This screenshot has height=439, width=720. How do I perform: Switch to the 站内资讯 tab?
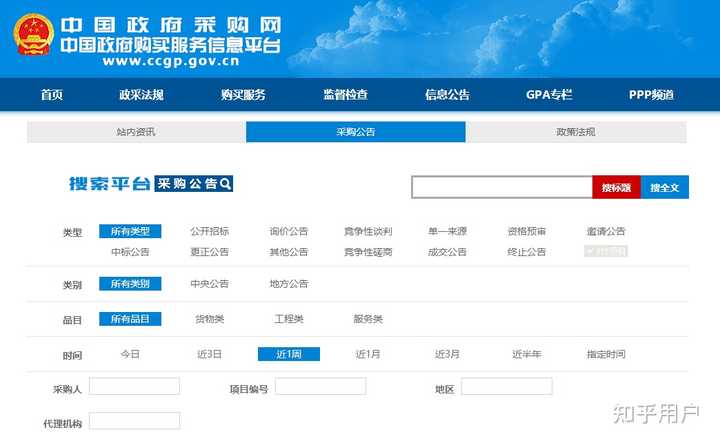pyautogui.click(x=136, y=132)
